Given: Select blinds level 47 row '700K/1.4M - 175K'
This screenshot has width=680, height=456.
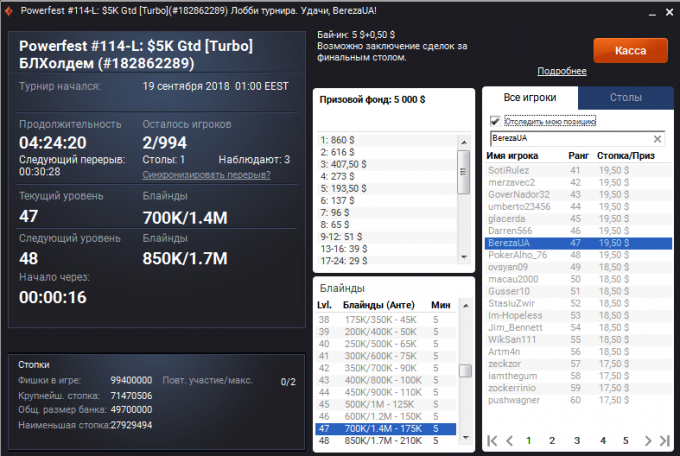Looking at the screenshot, I should (x=386, y=429).
